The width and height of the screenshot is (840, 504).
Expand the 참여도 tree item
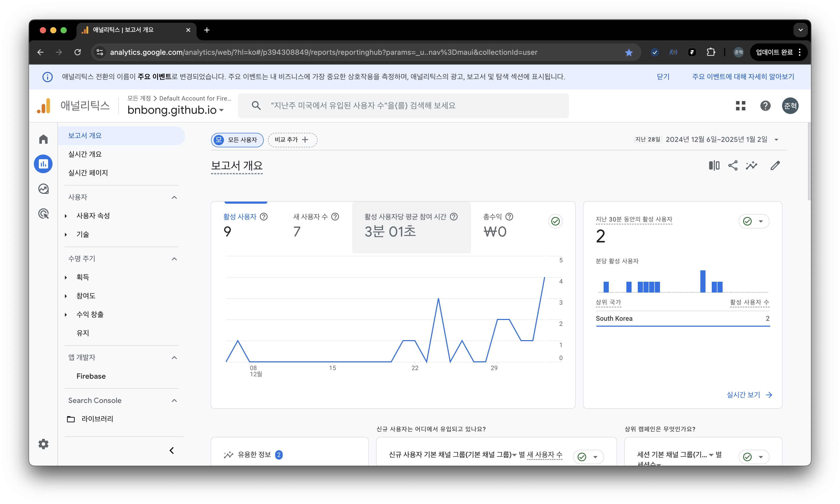(66, 296)
